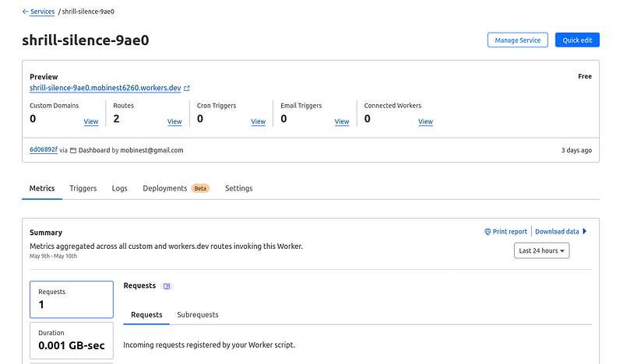
Task: Click the Summary section heading
Action: tap(46, 233)
